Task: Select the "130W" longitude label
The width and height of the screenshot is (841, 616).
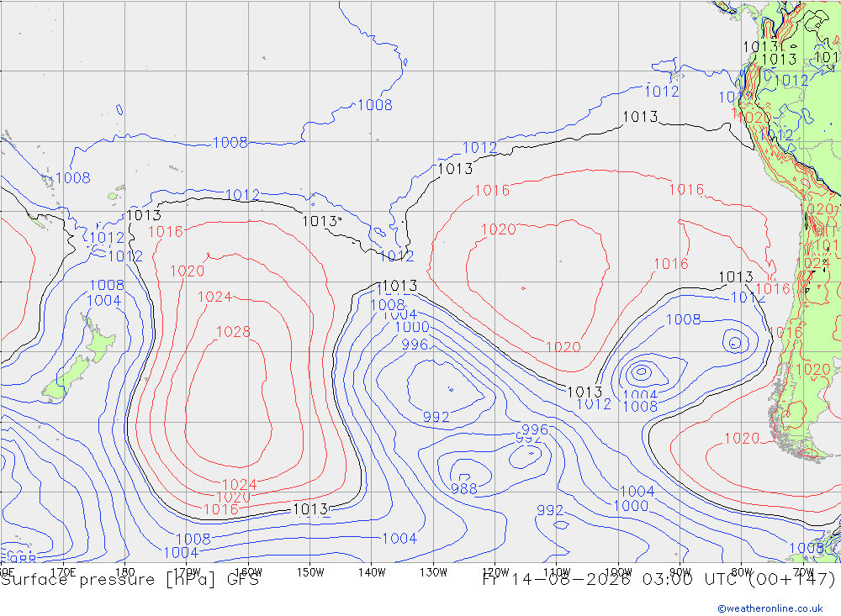Action: coord(433,572)
